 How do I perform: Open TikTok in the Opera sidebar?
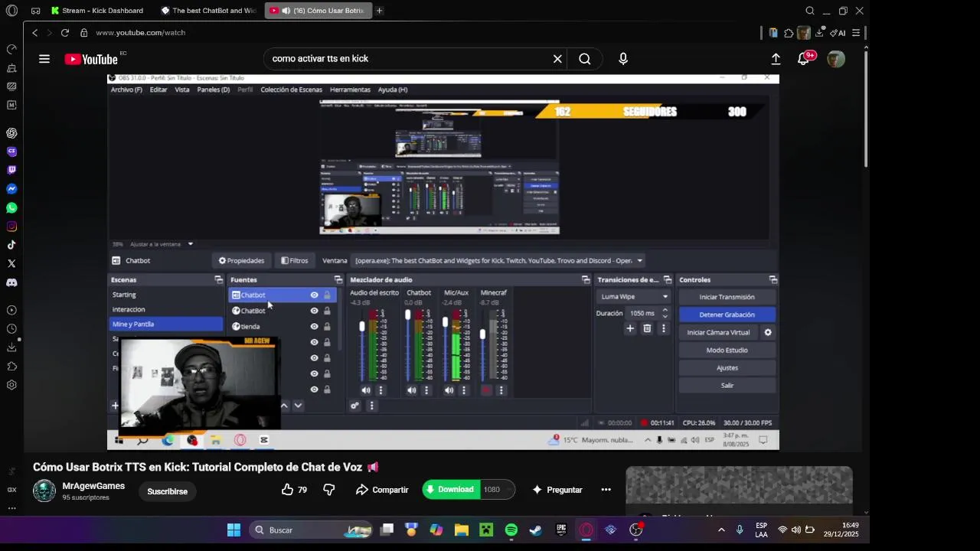pyautogui.click(x=11, y=245)
